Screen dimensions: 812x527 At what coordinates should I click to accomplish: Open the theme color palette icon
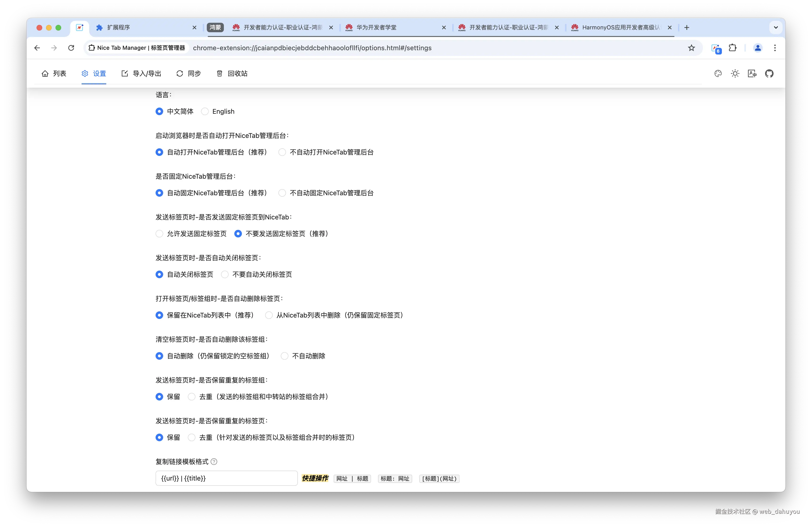tap(718, 74)
